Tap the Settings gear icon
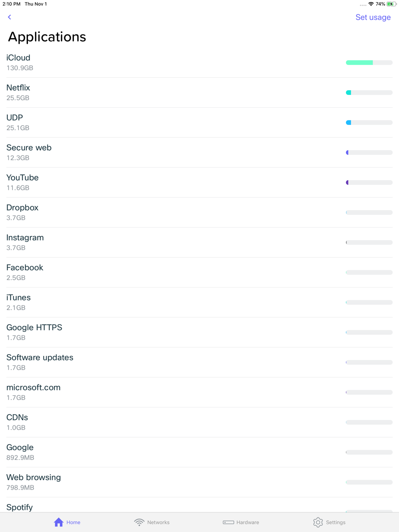The width and height of the screenshot is (399, 532). pyautogui.click(x=318, y=522)
